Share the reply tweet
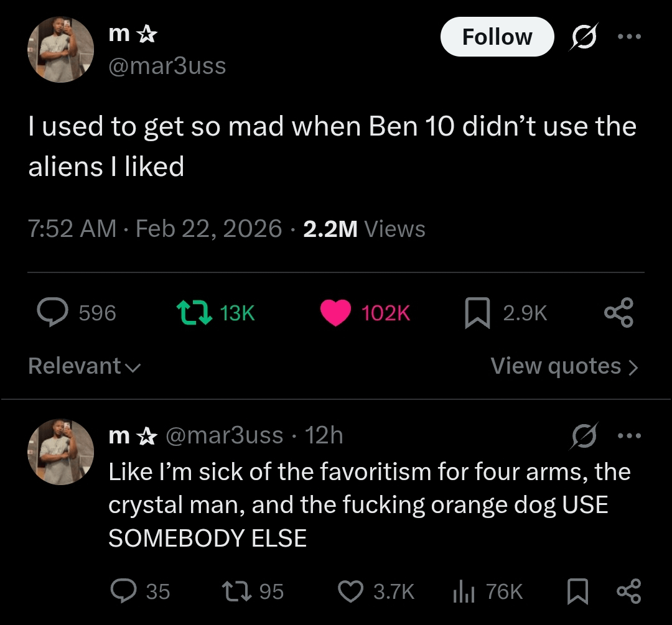The image size is (672, 625). coord(628,591)
